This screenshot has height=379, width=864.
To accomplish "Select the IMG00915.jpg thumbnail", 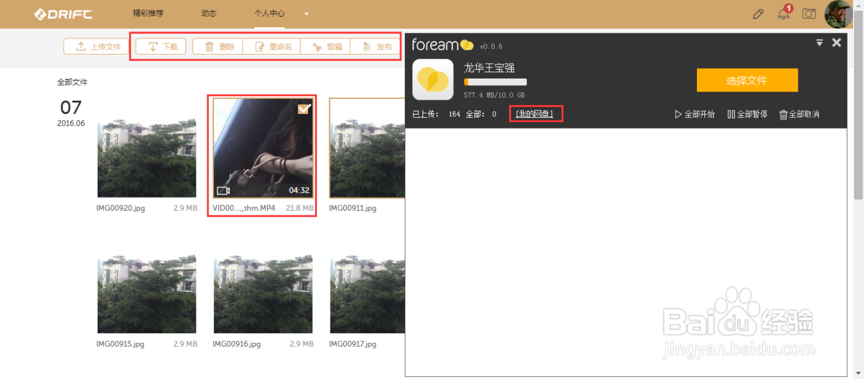I will (147, 294).
